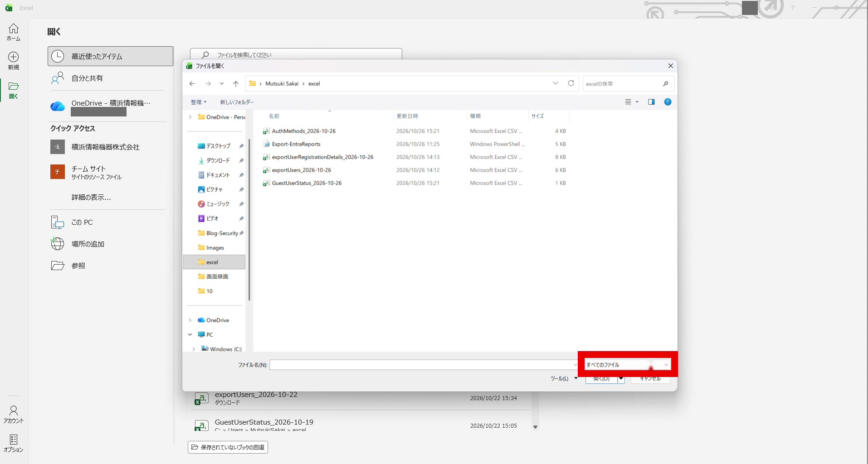
Task: Expand the file type dropdown すべてのファイル
Action: pos(628,365)
